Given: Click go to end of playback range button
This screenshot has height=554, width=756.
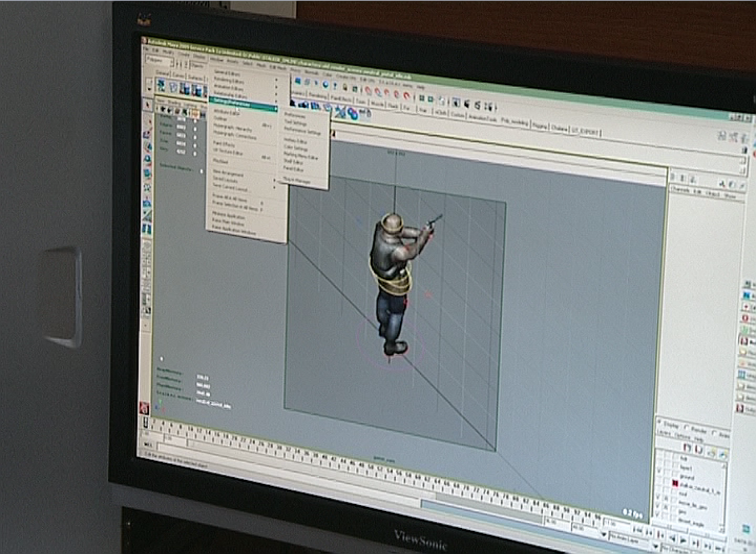Looking at the screenshot, I should click(x=720, y=548).
